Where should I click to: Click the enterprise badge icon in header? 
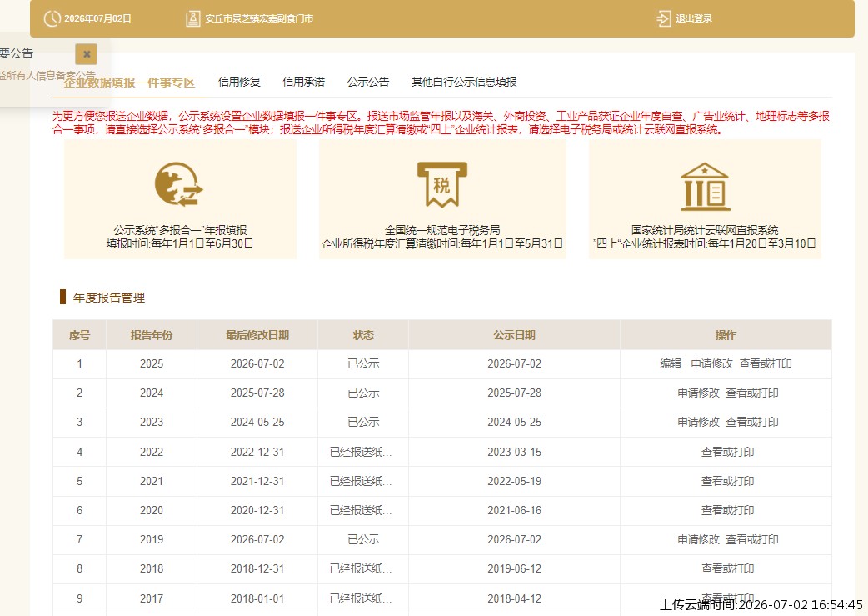click(x=192, y=18)
